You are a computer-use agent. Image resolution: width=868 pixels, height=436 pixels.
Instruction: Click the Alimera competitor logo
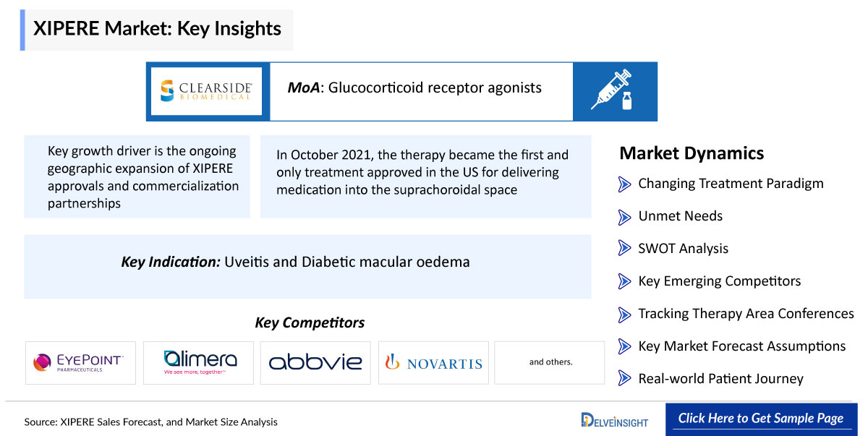pyautogui.click(x=198, y=362)
